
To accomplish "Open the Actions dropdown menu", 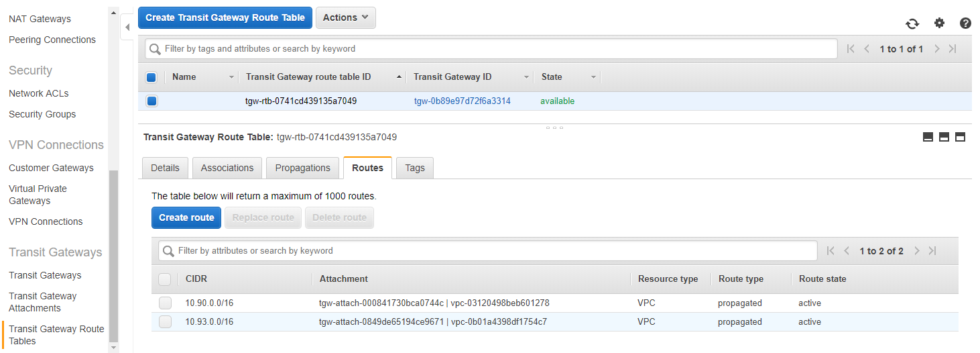I will pyautogui.click(x=345, y=18).
